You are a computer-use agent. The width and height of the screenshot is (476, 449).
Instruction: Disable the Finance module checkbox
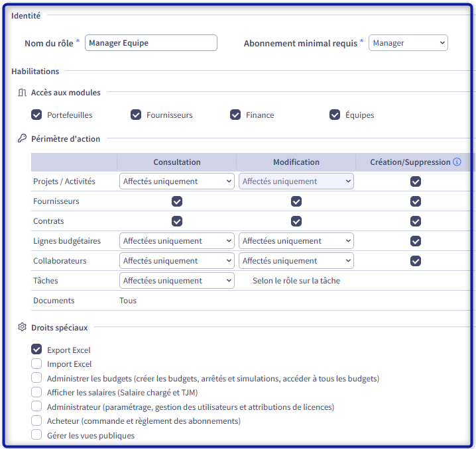pos(235,115)
